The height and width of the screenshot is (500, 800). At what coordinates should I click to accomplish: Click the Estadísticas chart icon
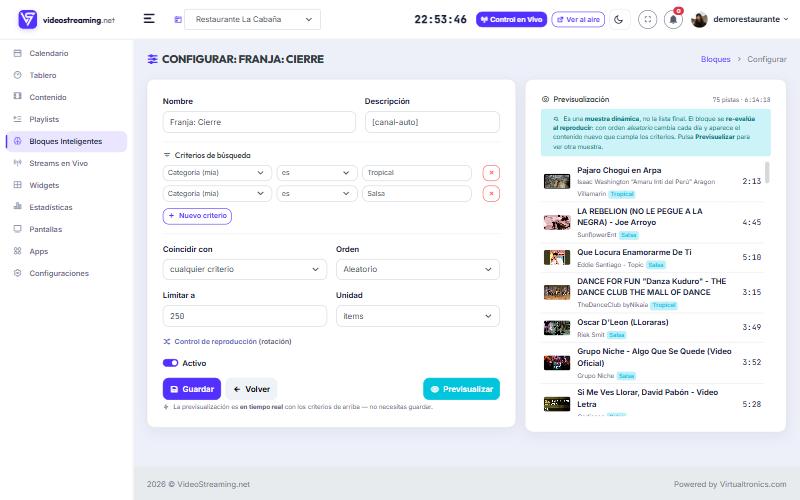pos(18,207)
